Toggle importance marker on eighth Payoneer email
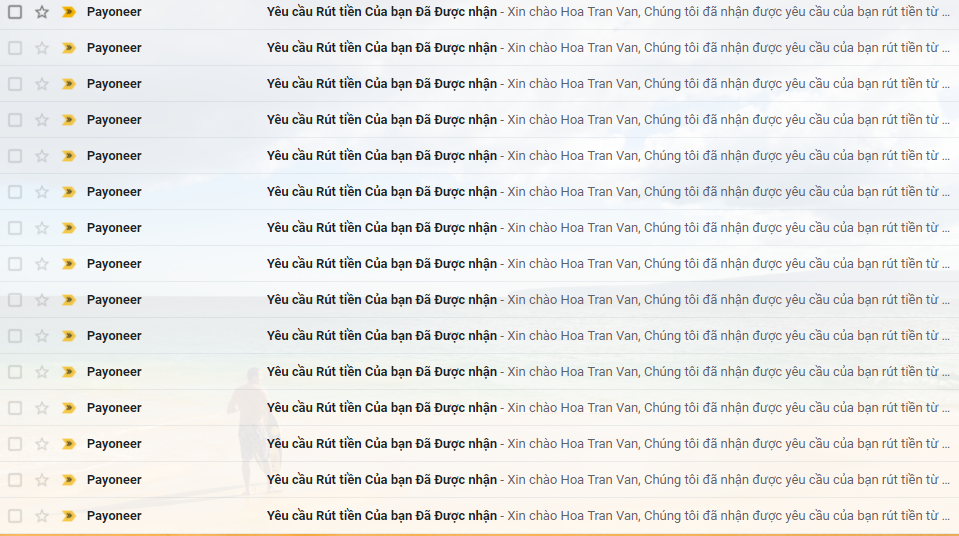Viewport: 959px width, 536px height. pos(68,264)
